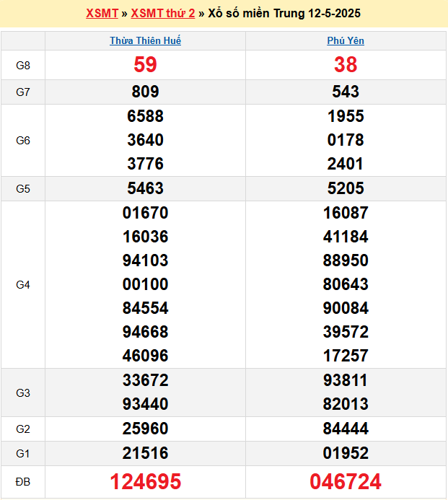
Task: Select the G5 result 5463
Action: point(145,188)
